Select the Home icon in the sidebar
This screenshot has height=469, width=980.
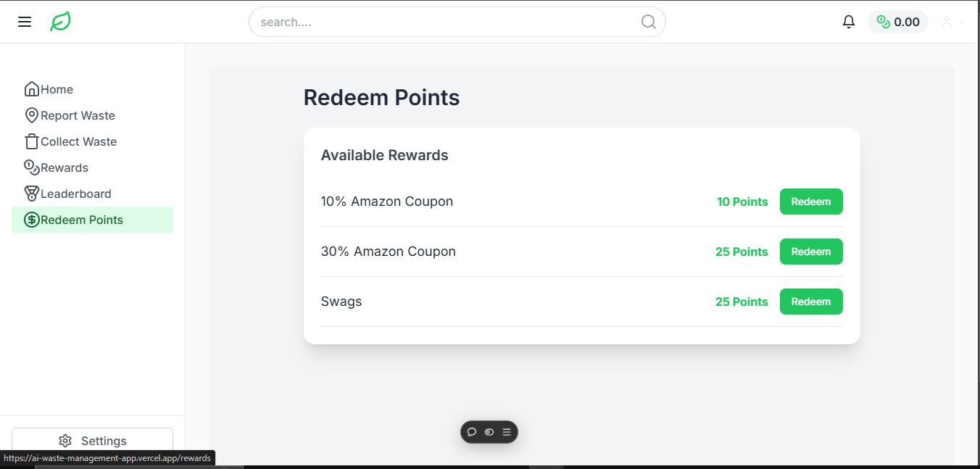[31, 88]
